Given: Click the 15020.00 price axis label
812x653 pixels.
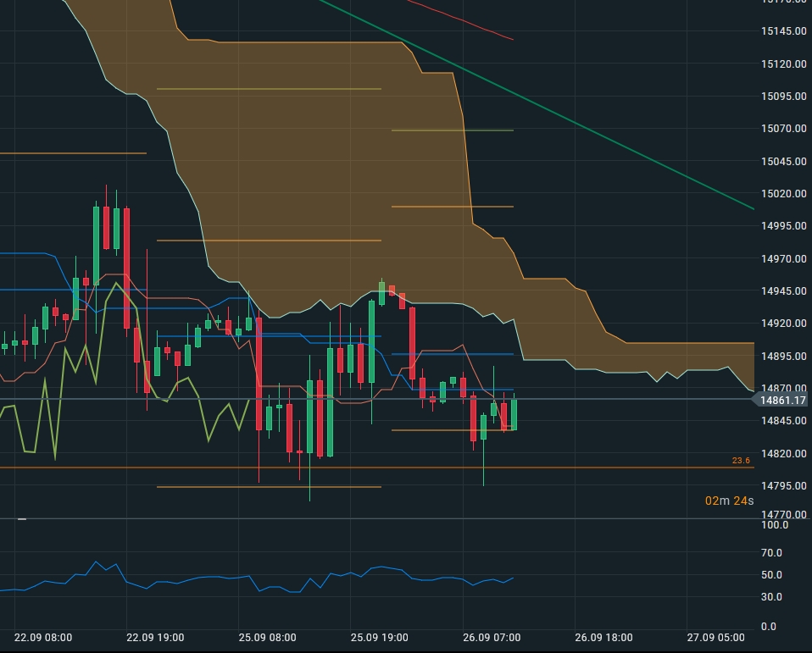Looking at the screenshot, I should pos(783,193).
